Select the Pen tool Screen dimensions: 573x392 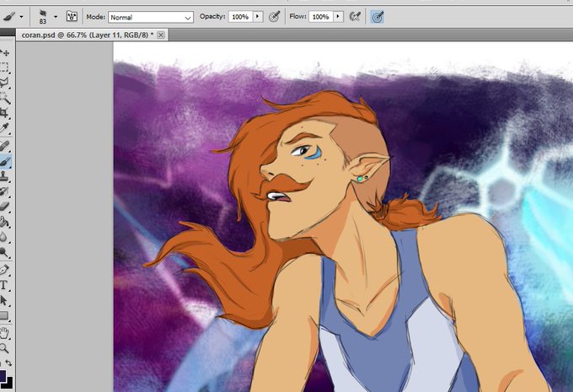point(4,271)
